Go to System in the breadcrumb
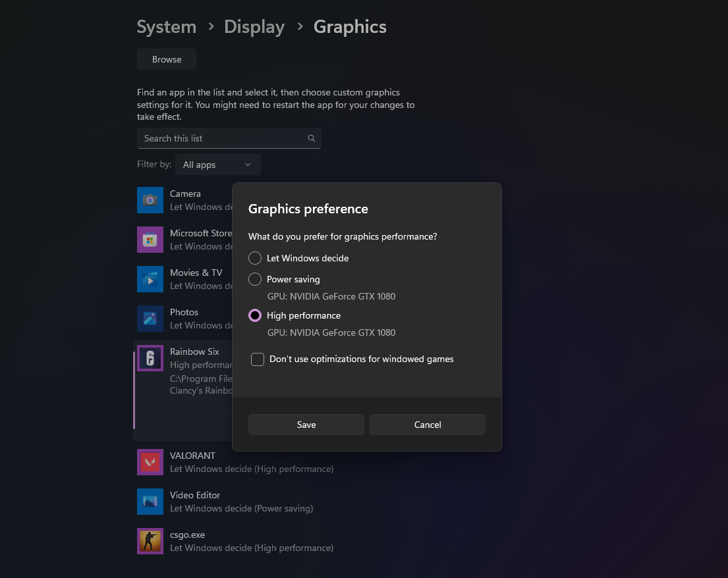Image resolution: width=728 pixels, height=578 pixels. 167,27
